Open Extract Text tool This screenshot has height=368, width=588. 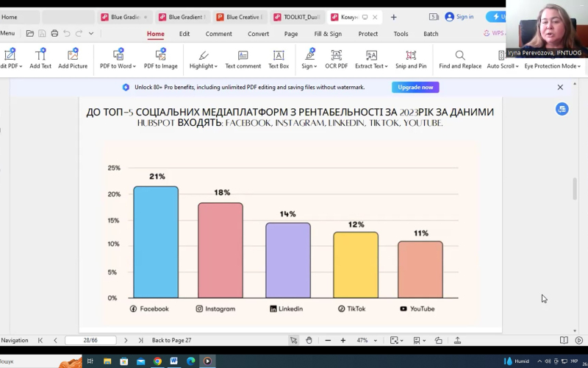tap(371, 59)
